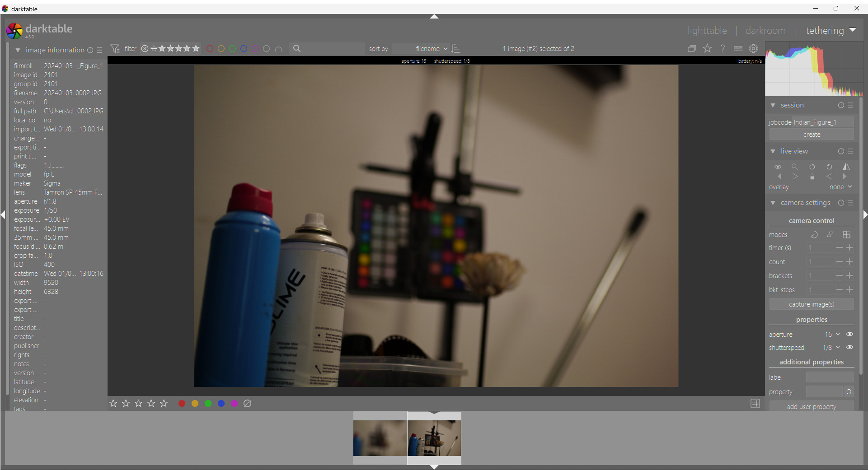This screenshot has width=868, height=470.
Task: Reset the star rating filter
Action: 145,49
